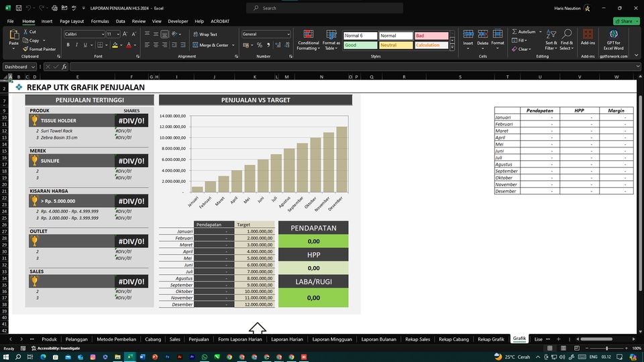Toggle Bold formatting

click(x=68, y=45)
